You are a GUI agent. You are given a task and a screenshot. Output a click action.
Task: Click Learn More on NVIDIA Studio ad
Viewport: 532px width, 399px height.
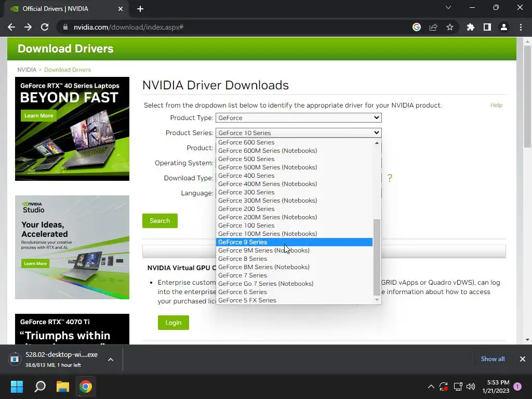click(x=35, y=263)
